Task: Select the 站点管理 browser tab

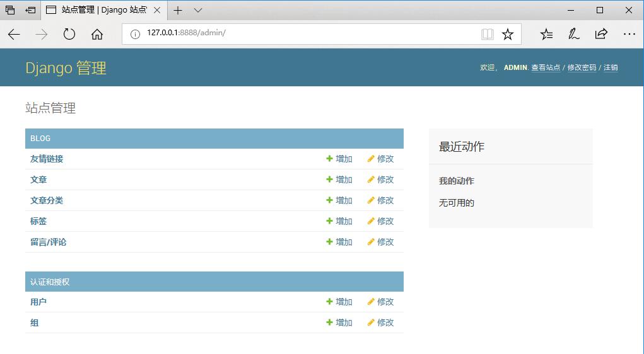Action: click(101, 10)
